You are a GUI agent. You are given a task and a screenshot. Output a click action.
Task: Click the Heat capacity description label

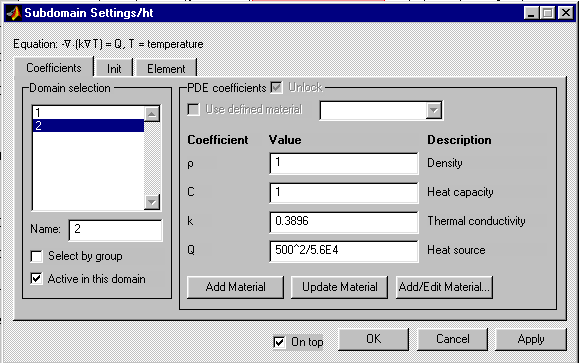pyautogui.click(x=460, y=192)
